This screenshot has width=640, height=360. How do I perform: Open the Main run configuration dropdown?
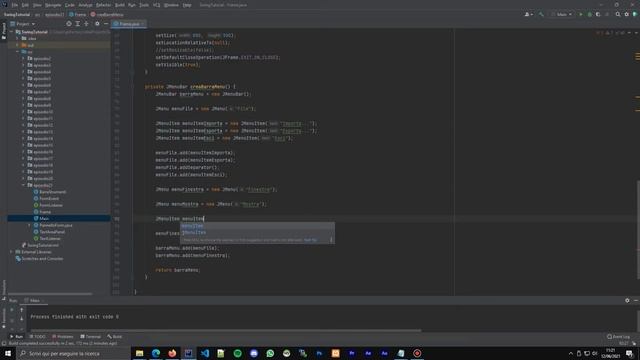pyautogui.click(x=562, y=14)
